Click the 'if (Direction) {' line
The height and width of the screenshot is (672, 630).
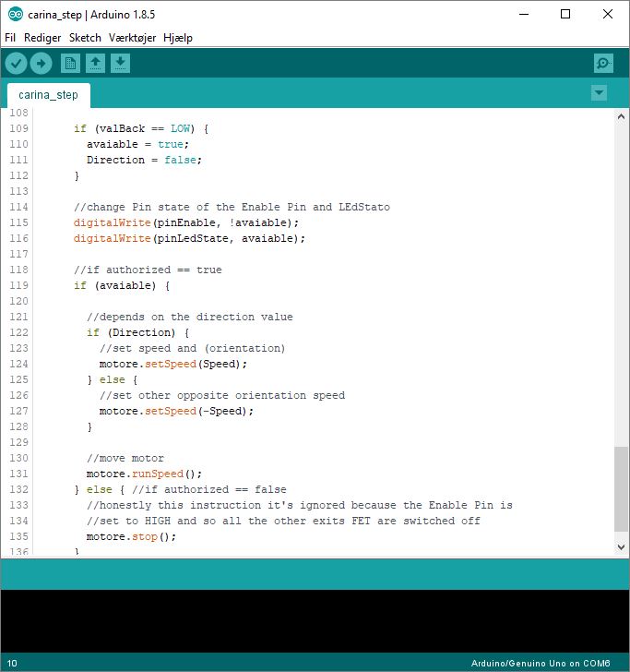click(x=138, y=332)
